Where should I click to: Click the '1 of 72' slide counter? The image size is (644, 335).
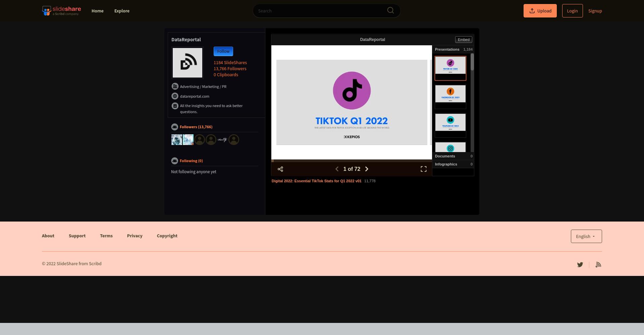tap(352, 169)
